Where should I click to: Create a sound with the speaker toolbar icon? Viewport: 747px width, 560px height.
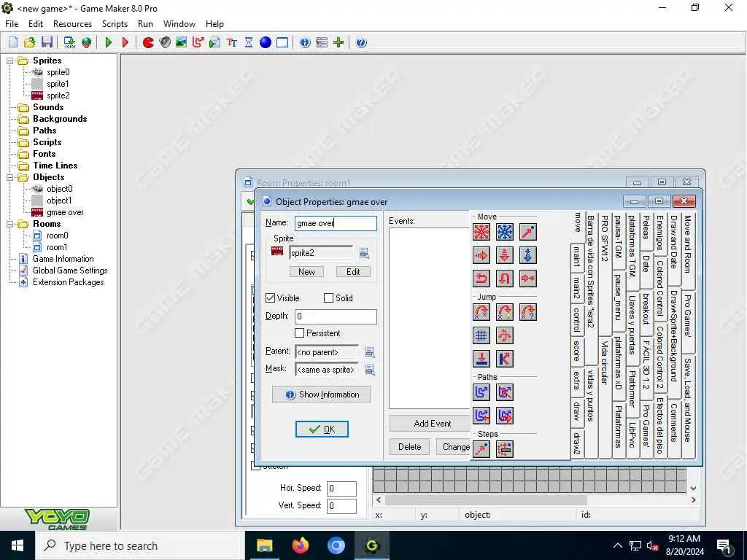click(x=165, y=42)
